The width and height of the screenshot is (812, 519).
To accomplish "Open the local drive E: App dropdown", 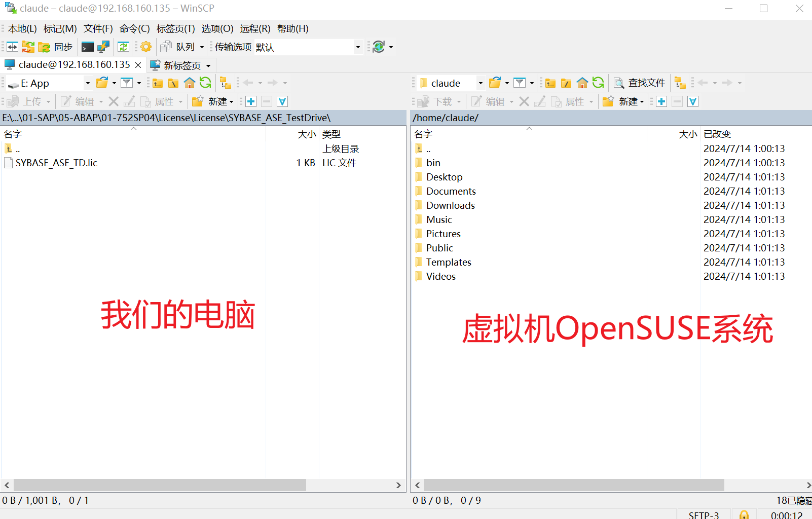I will (x=88, y=83).
